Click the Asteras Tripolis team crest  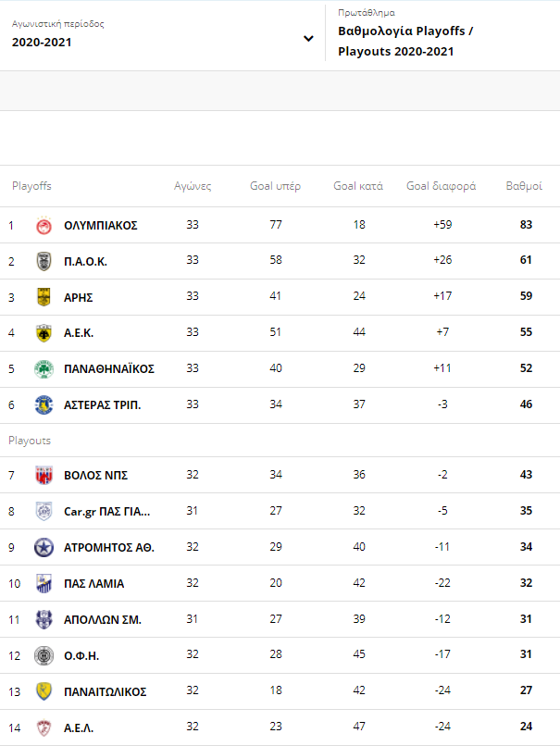point(44,404)
